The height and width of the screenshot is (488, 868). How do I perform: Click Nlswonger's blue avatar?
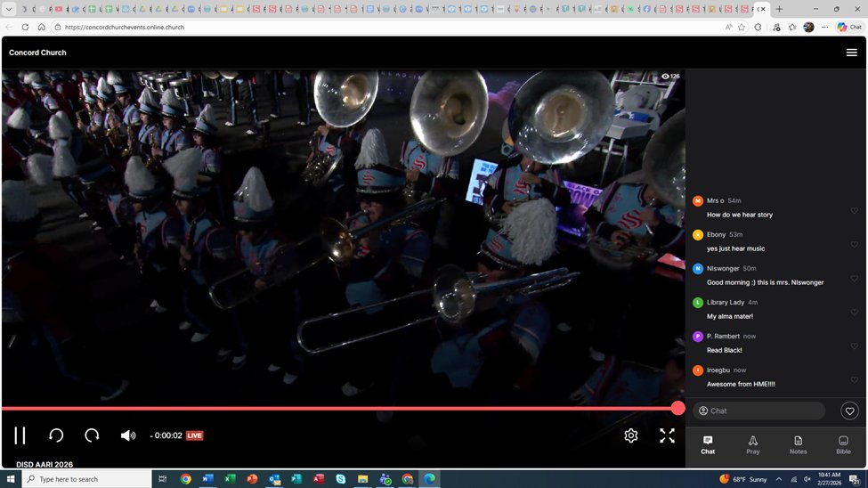[x=697, y=268]
